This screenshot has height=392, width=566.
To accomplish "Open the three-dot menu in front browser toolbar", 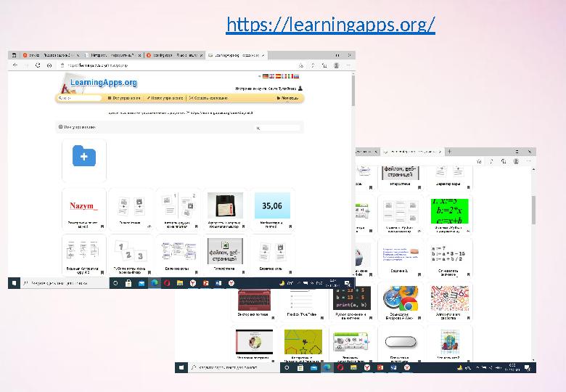I will click(348, 65).
